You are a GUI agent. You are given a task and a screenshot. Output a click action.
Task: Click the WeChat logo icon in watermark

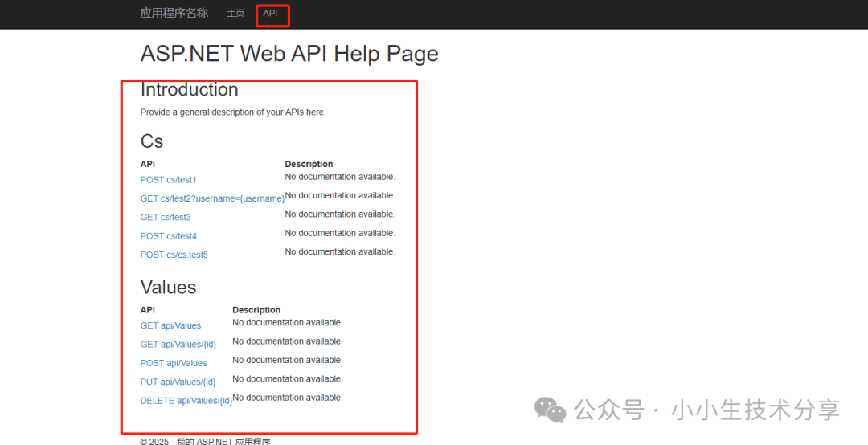551,410
